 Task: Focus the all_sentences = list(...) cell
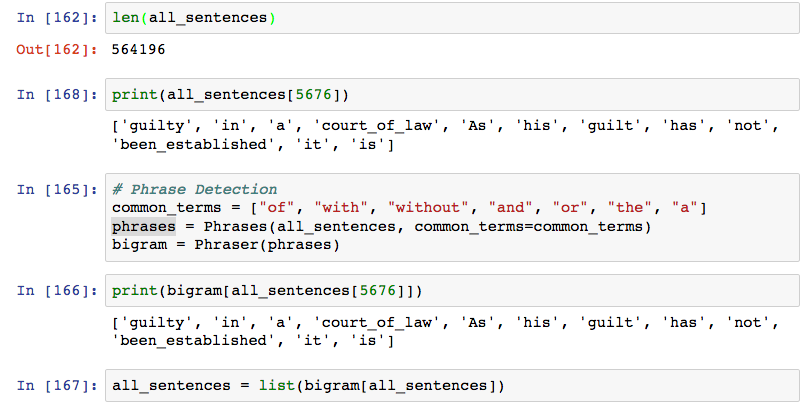[452, 386]
